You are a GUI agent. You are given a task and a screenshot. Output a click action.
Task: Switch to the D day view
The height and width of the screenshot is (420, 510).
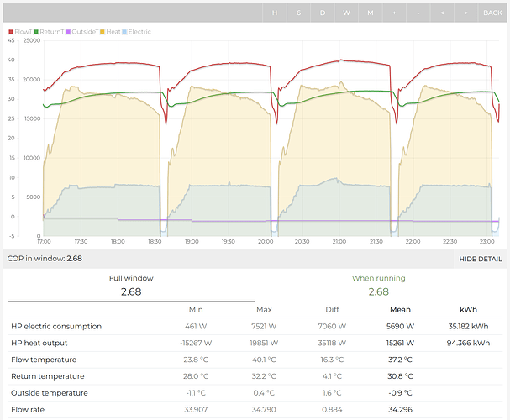click(323, 13)
